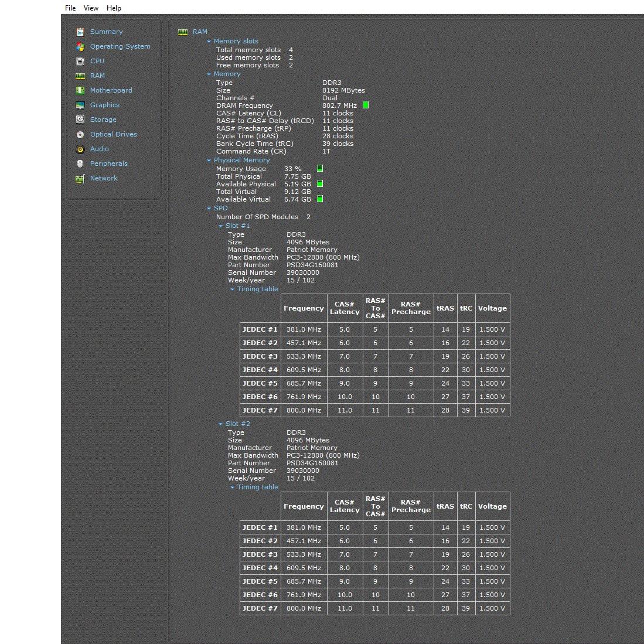The width and height of the screenshot is (644, 644).
Task: Click the Storage hard drive icon
Action: (x=80, y=120)
